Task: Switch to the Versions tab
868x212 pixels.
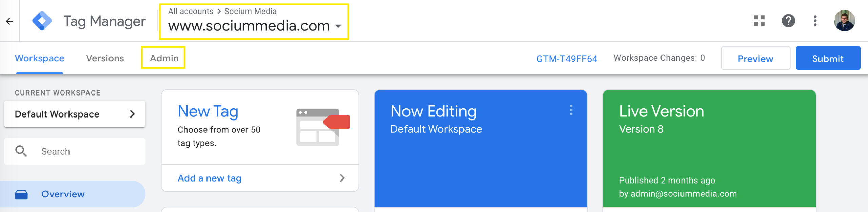Action: pos(105,58)
